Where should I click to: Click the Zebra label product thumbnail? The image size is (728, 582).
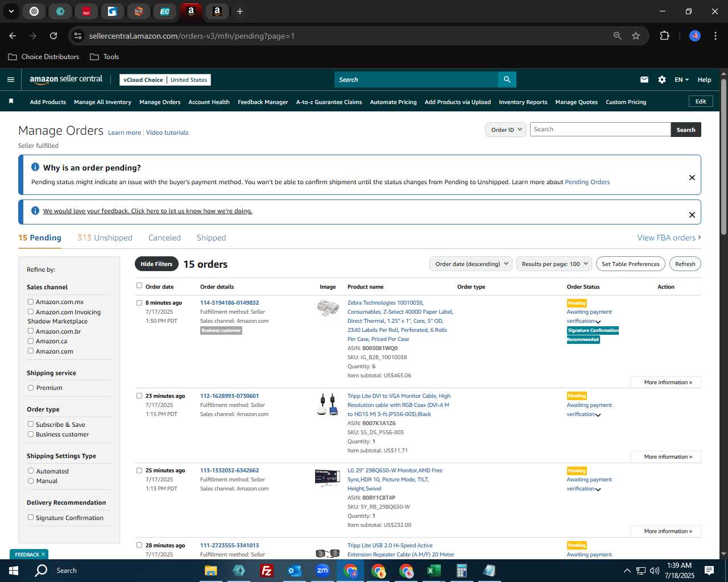point(328,309)
